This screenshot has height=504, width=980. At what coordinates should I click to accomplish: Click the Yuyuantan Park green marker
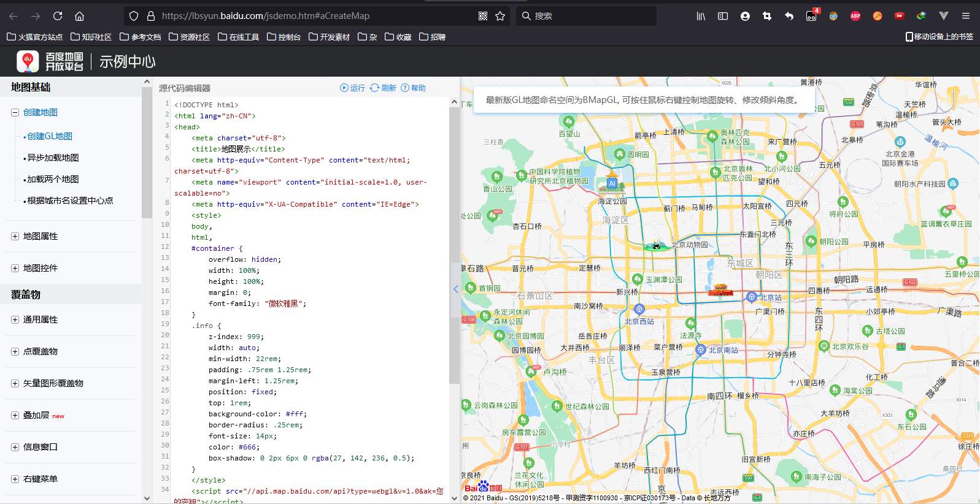point(638,279)
